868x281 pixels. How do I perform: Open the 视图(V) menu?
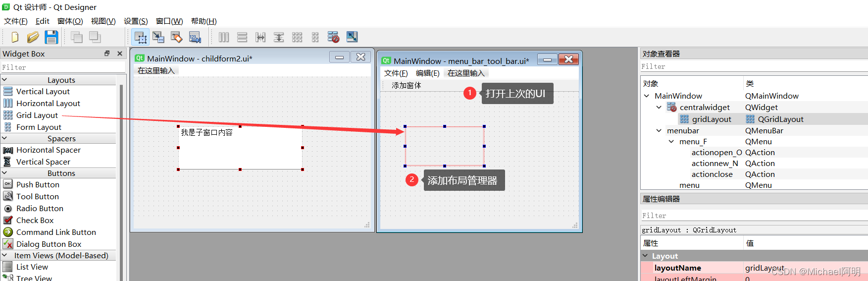click(x=103, y=21)
